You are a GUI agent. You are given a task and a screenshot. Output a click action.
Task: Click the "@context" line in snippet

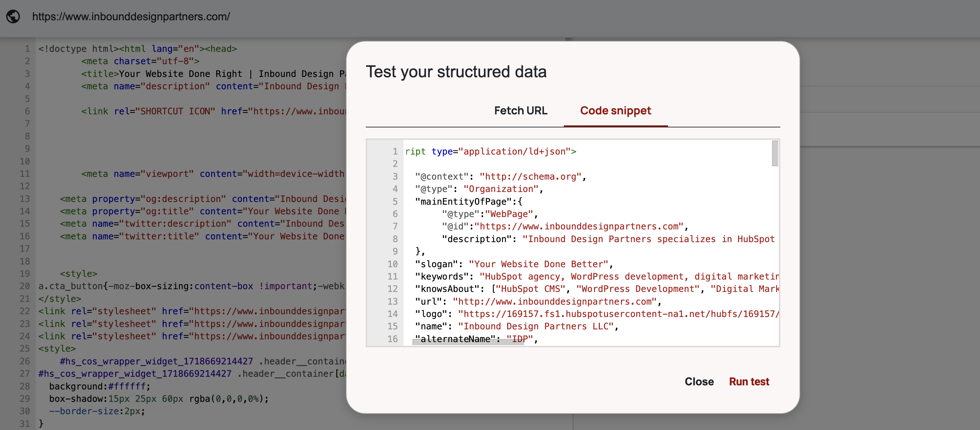(500, 176)
